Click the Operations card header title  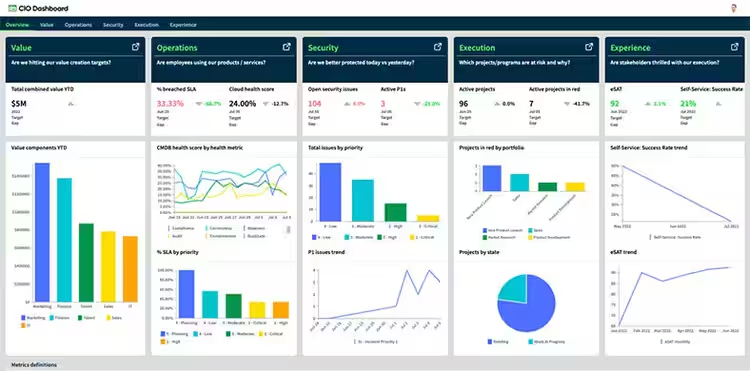tap(177, 48)
